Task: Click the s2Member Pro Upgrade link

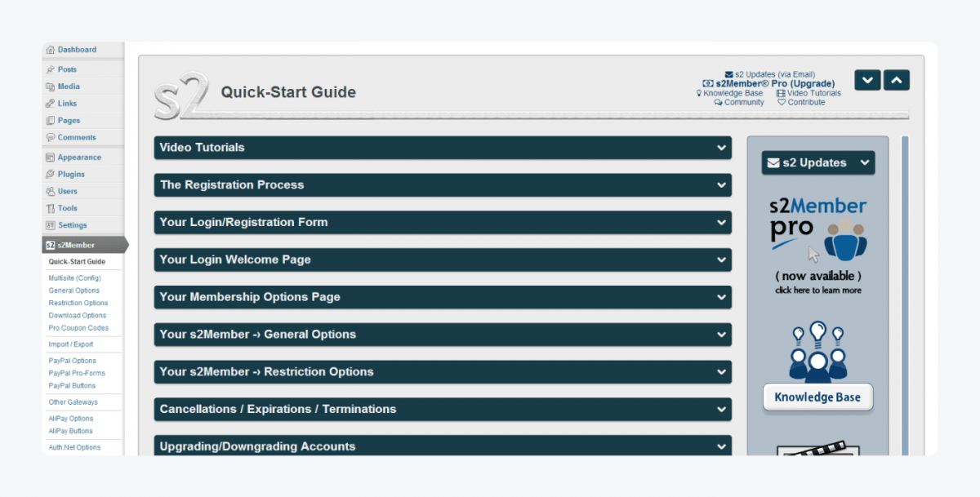Action: coord(768,83)
